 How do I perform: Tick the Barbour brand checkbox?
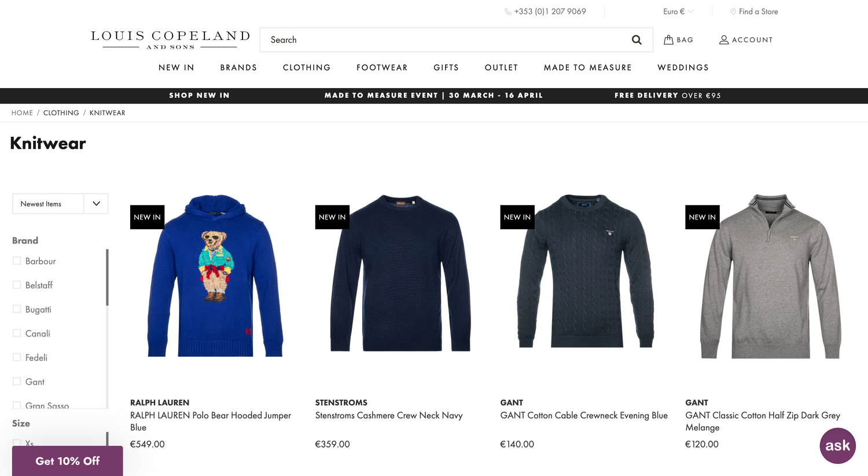click(17, 261)
